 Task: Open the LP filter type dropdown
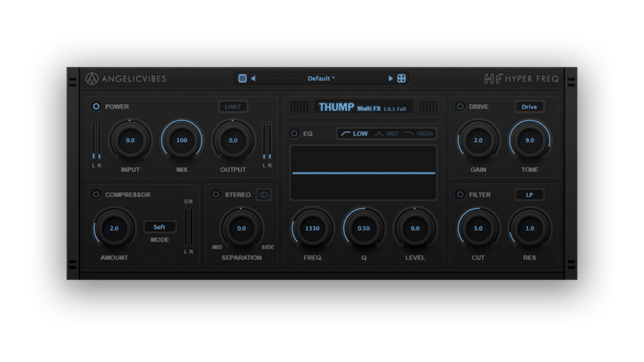point(529,195)
